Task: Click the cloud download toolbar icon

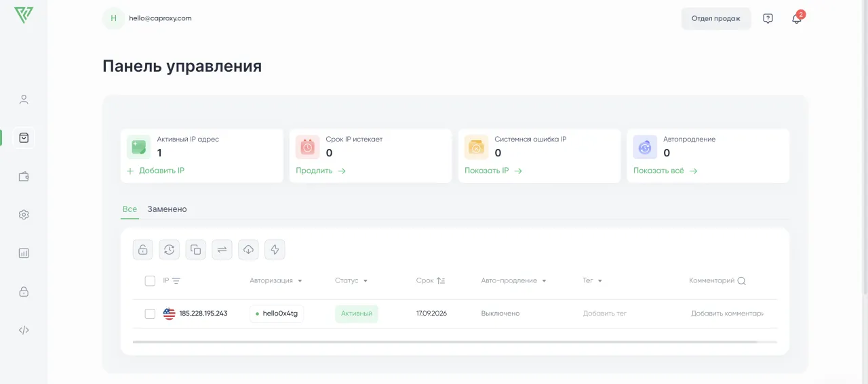Action: (x=248, y=249)
